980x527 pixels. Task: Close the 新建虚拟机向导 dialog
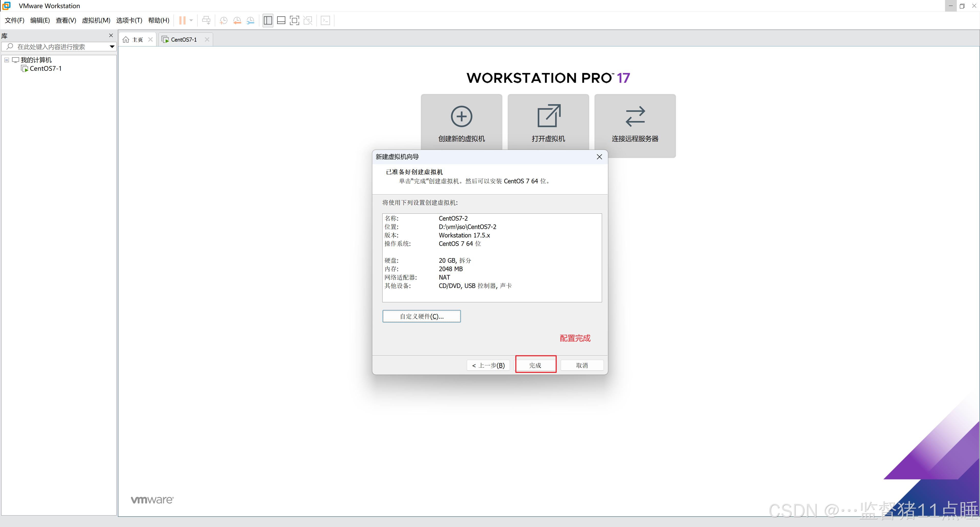(599, 156)
